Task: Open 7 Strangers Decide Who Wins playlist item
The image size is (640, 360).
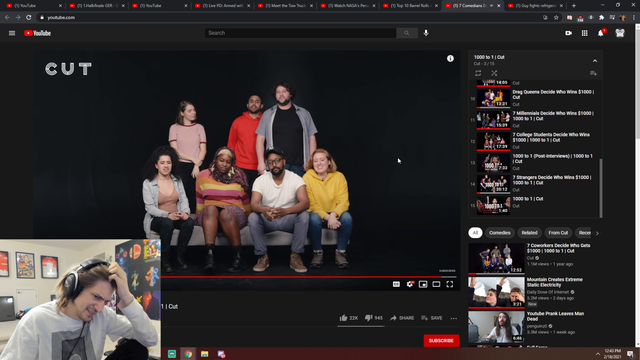Action: [x=535, y=183]
